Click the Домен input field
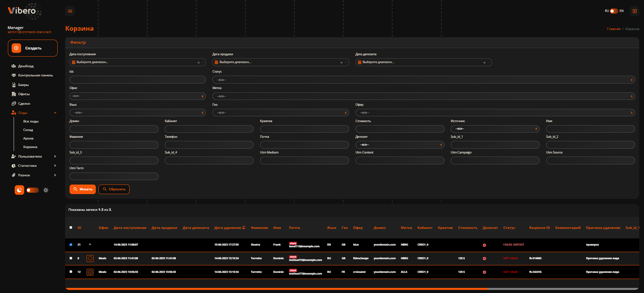Viewport: 644px width, 293px height. click(x=114, y=129)
